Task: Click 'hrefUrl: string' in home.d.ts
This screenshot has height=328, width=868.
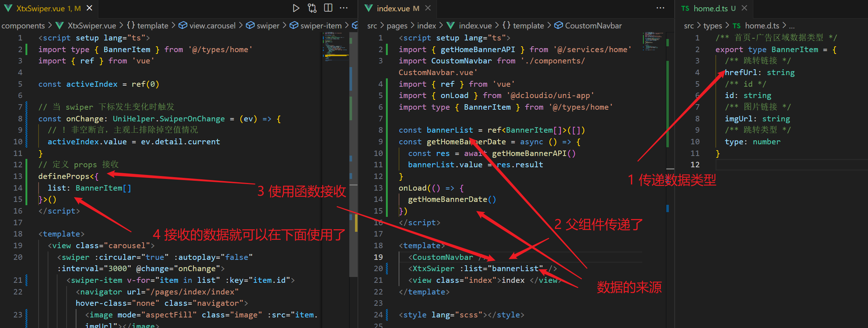Action: pyautogui.click(x=759, y=73)
